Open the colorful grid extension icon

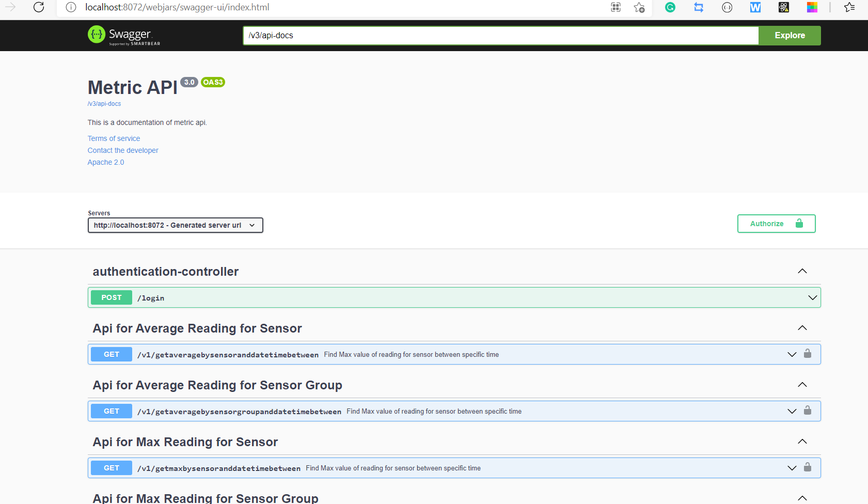click(812, 8)
